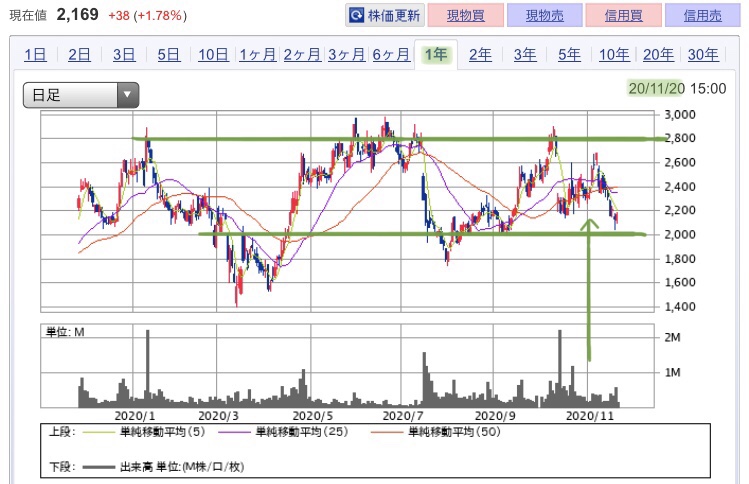This screenshot has height=484, width=749.
Task: Switch chart to 2日 range
Action: pyautogui.click(x=79, y=55)
